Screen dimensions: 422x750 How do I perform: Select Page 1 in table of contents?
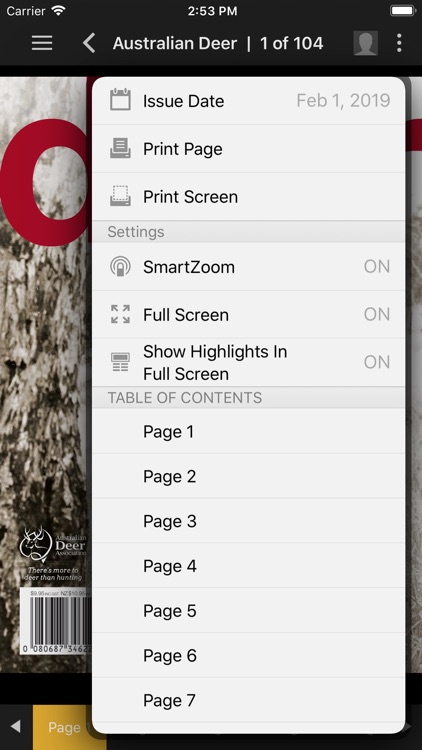click(248, 431)
